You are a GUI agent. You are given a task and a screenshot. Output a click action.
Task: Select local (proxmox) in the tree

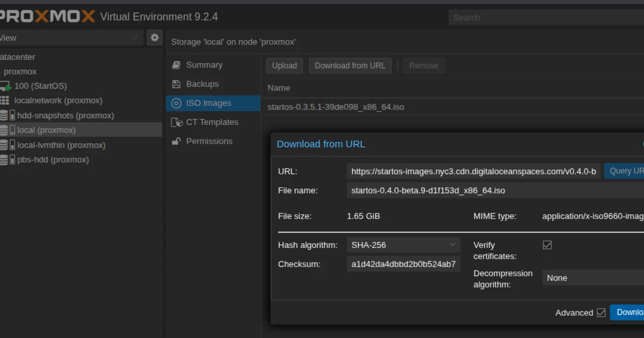click(80, 130)
